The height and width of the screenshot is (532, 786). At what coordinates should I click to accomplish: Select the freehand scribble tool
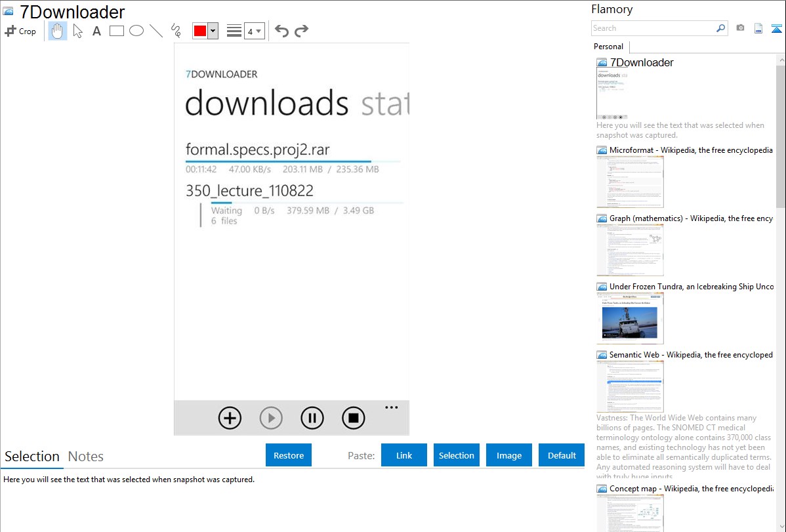coord(176,31)
